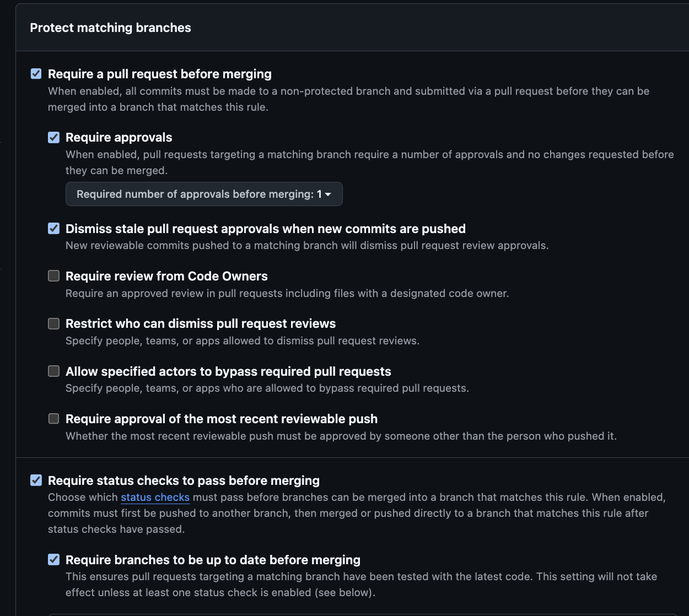Untick the Require approvals checkbox
Screen dimensions: 689x616
click(x=53, y=137)
